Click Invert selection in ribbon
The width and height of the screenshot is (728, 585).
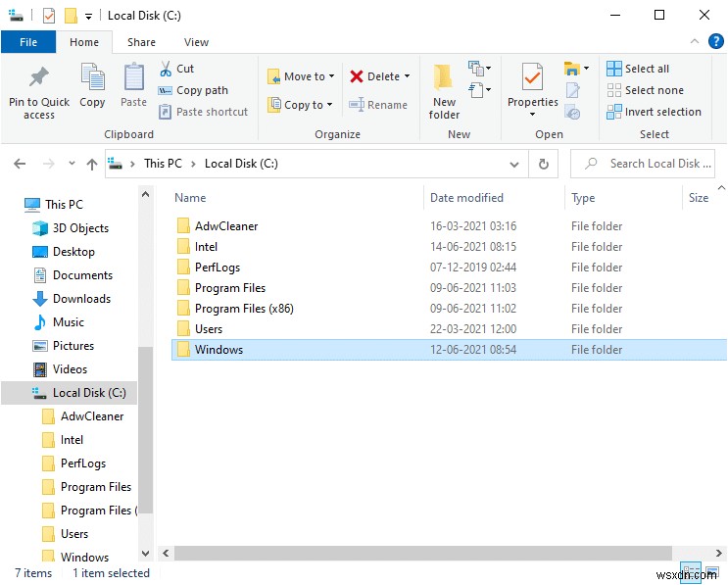[654, 112]
